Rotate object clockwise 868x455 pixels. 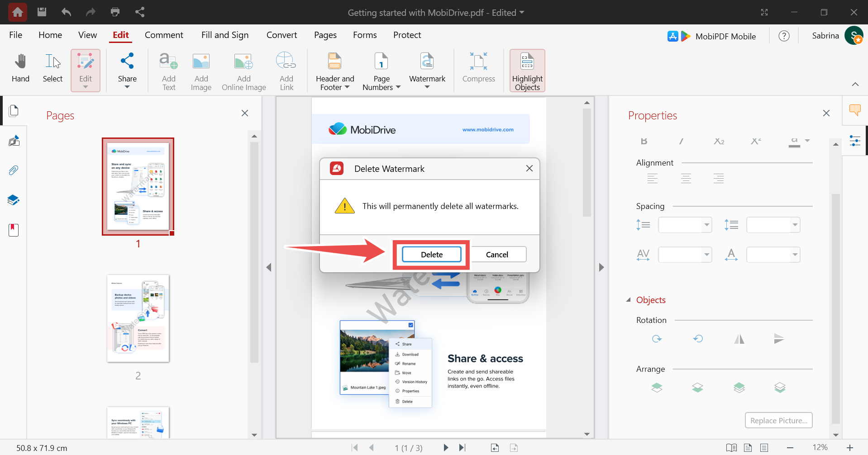(x=657, y=339)
